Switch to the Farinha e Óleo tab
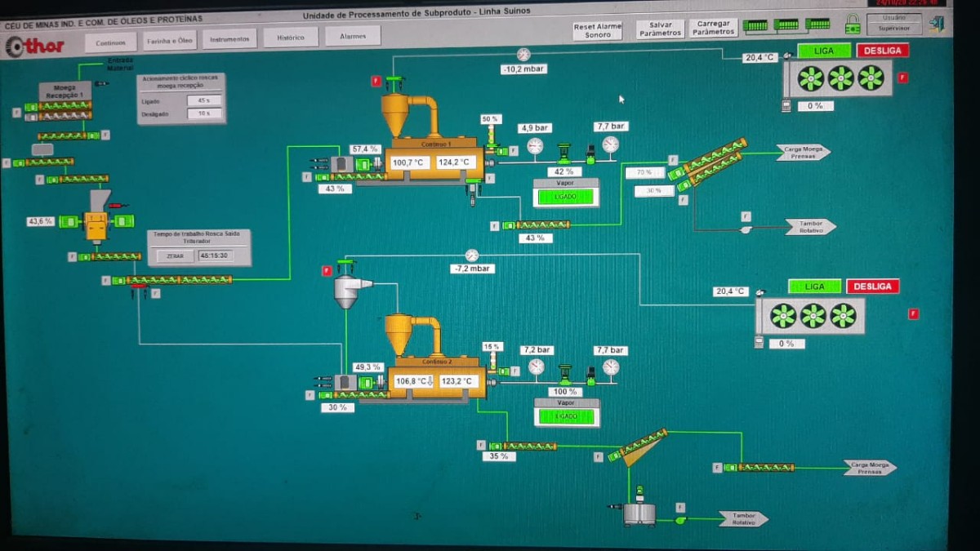Screen dimensions: 980x551 pyautogui.click(x=169, y=39)
